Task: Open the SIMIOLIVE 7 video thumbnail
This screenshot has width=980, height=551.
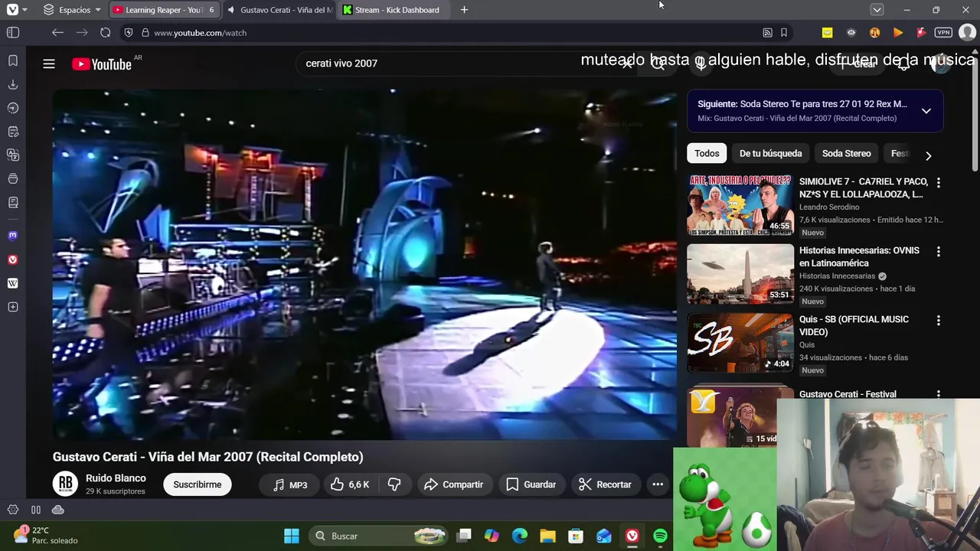Action: click(740, 205)
